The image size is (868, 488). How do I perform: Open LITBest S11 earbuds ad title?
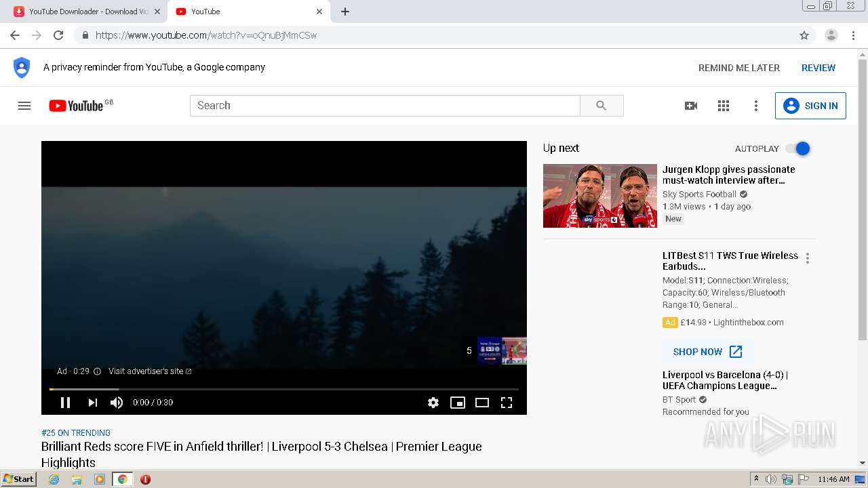[730, 261]
